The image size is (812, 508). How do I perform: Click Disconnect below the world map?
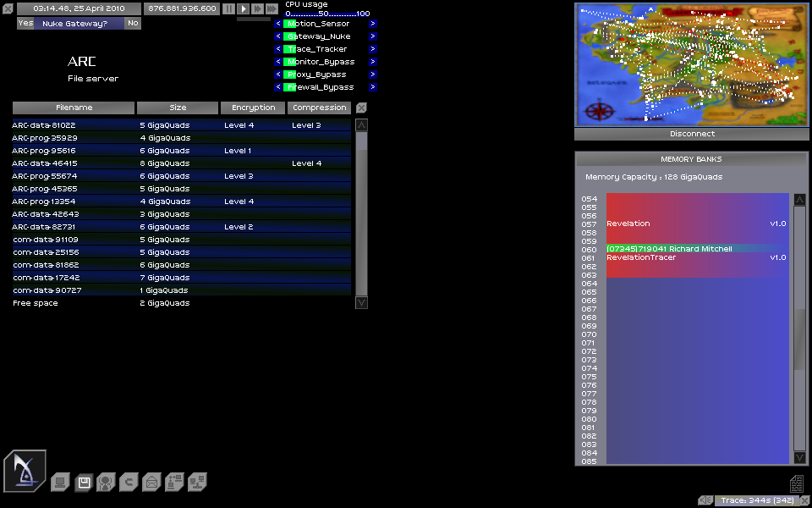[692, 134]
